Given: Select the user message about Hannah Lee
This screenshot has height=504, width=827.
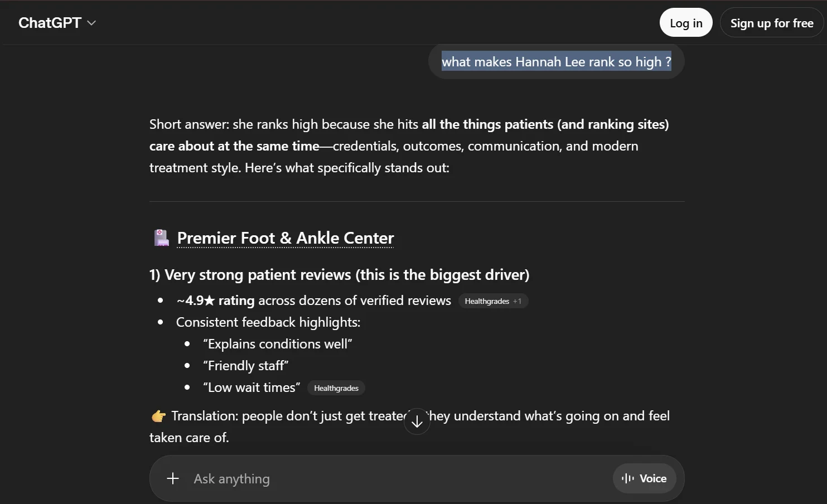Looking at the screenshot, I should (556, 62).
